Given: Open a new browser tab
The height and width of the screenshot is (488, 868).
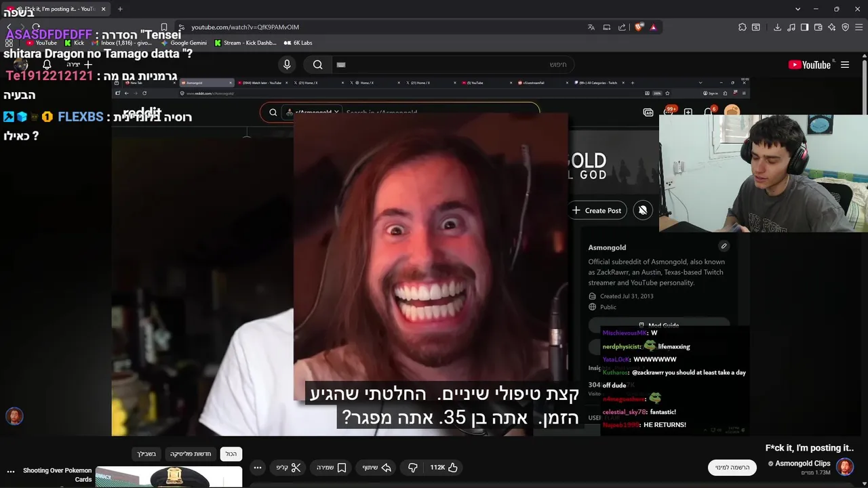Looking at the screenshot, I should [x=120, y=9].
